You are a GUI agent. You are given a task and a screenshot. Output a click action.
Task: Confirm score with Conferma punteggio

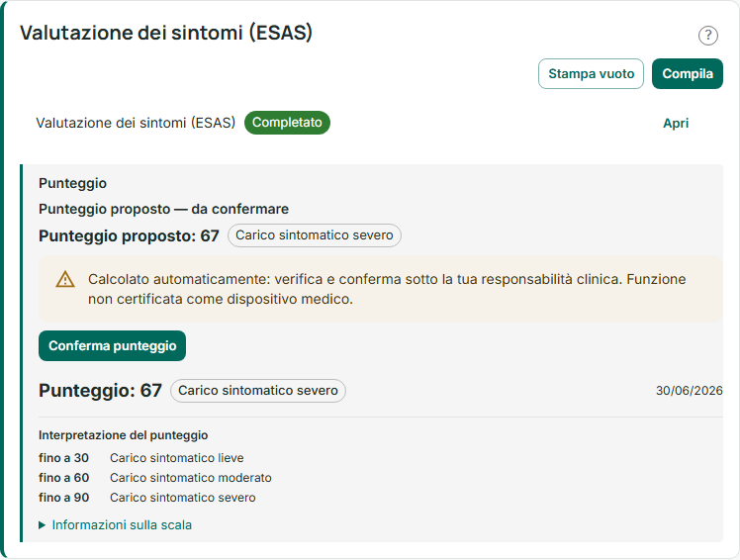coord(113,345)
